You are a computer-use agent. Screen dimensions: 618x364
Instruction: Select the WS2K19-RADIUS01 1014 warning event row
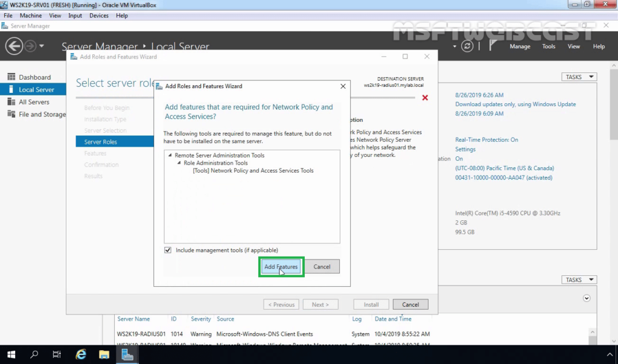(x=273, y=334)
